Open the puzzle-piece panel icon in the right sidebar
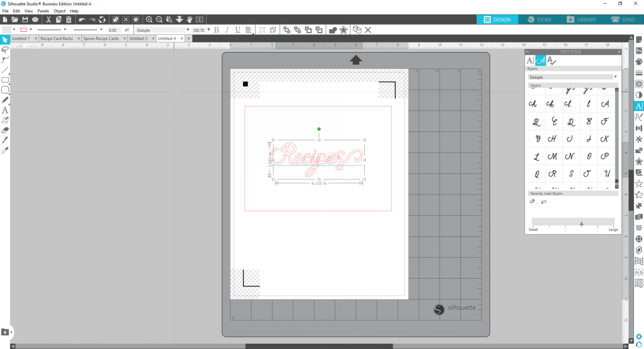The width and height of the screenshot is (644, 349). [639, 206]
